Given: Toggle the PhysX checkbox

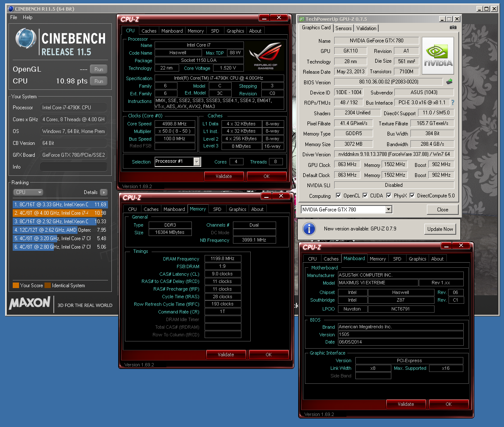Looking at the screenshot, I should (x=389, y=195).
